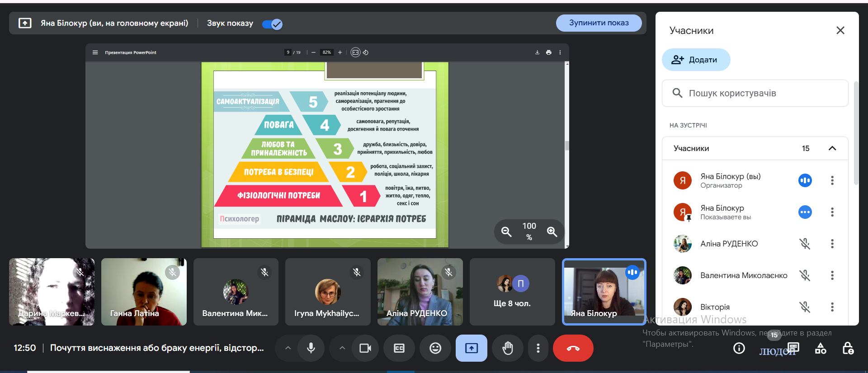Click the Зупинити показ button
The image size is (868, 373).
point(599,23)
